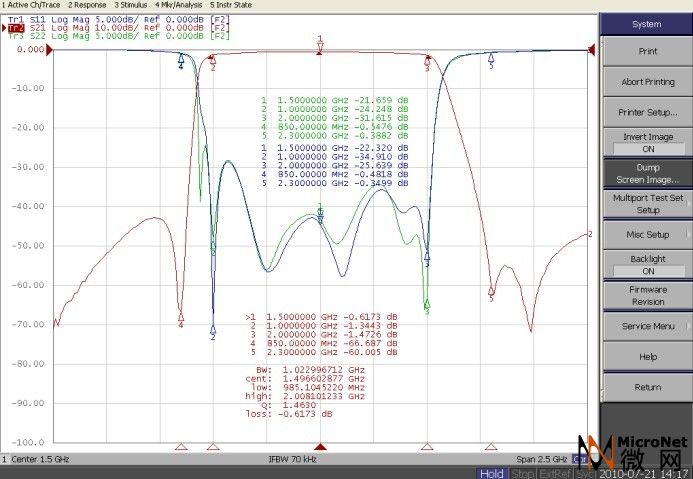
Task: Click blue marker 4 near top left
Action: click(181, 60)
